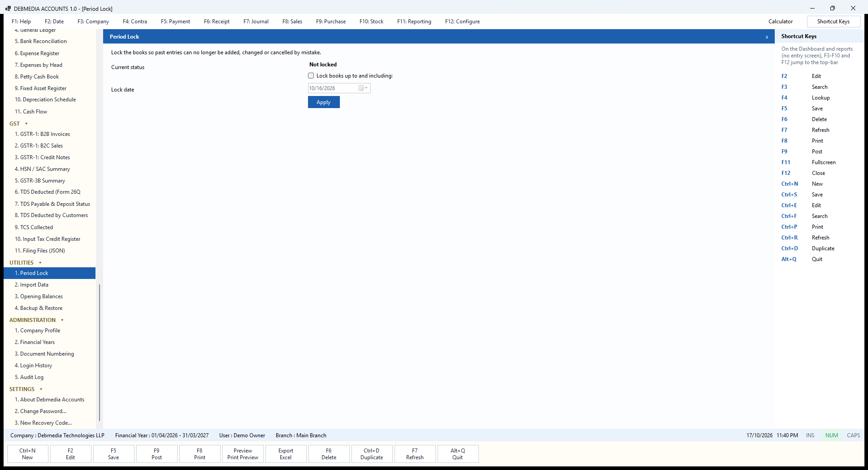Open the Calculator
Image resolution: width=868 pixels, height=470 pixels.
click(x=781, y=22)
